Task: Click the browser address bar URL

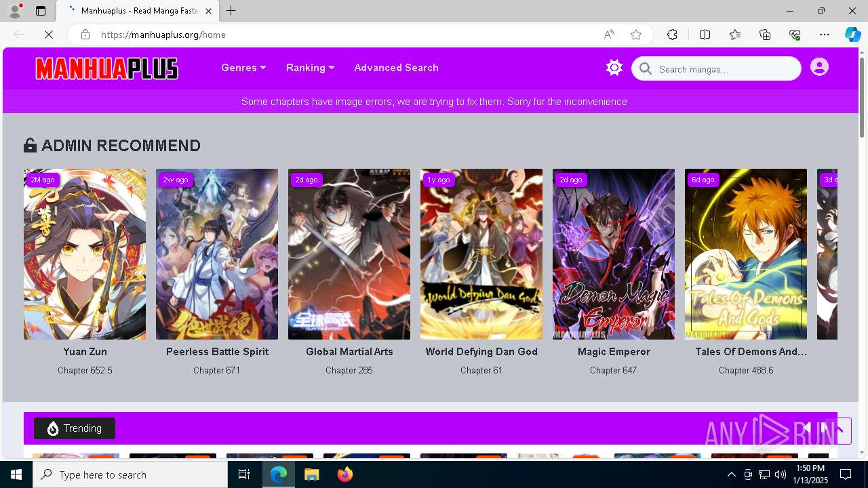Action: pyautogui.click(x=163, y=35)
